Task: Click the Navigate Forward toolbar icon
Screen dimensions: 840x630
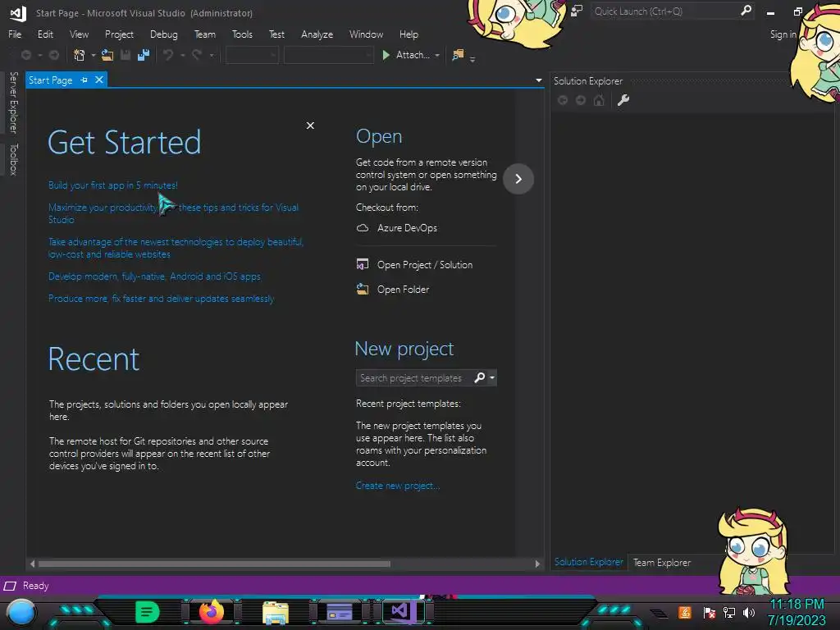Action: coord(53,55)
